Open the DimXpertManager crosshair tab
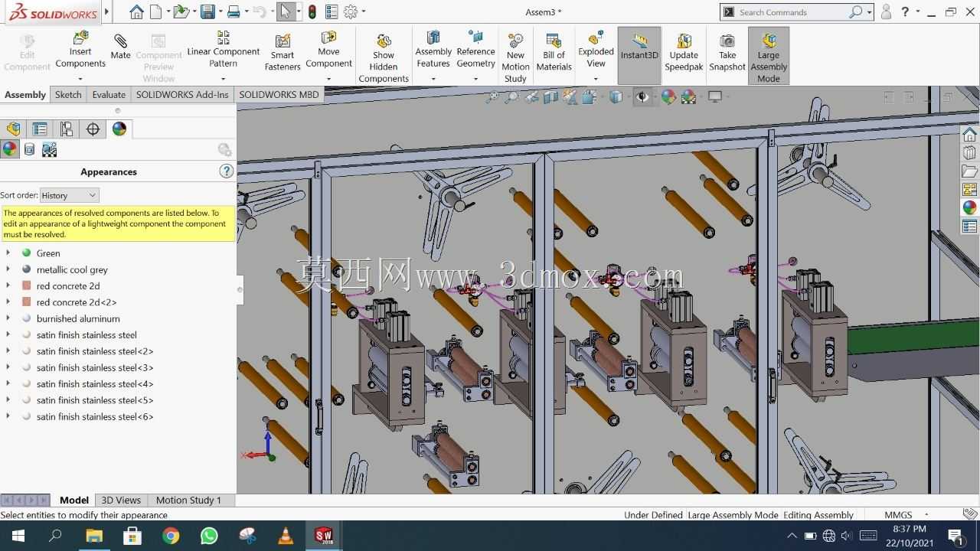This screenshot has width=980, height=551. coord(93,129)
